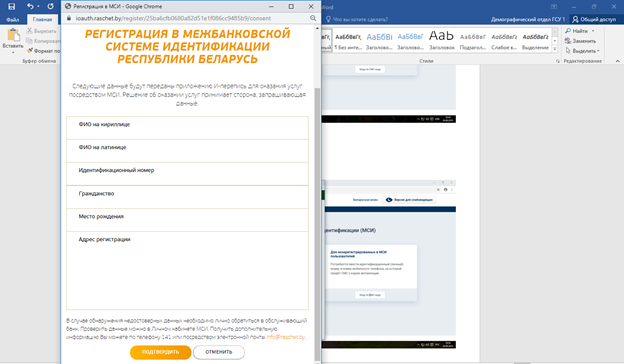This screenshot has width=624, height=364.
Task: Click the account name Демографический отдел ГСУ 1
Action: tap(528, 19)
